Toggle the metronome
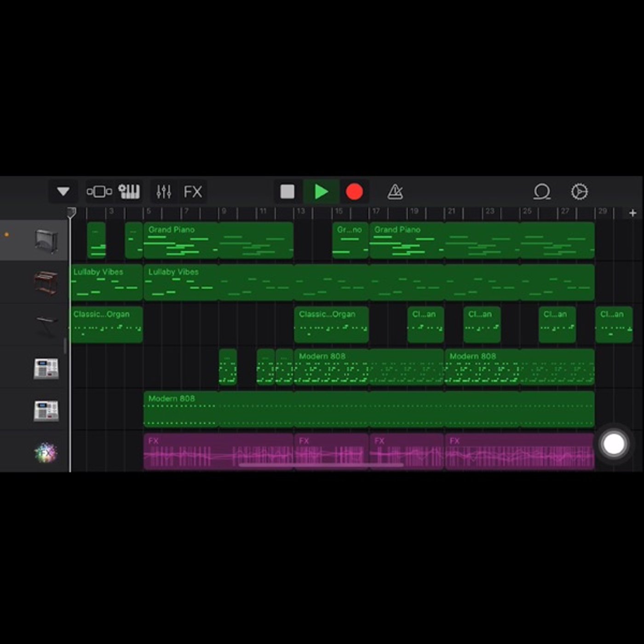This screenshot has width=644, height=644. coord(395,191)
